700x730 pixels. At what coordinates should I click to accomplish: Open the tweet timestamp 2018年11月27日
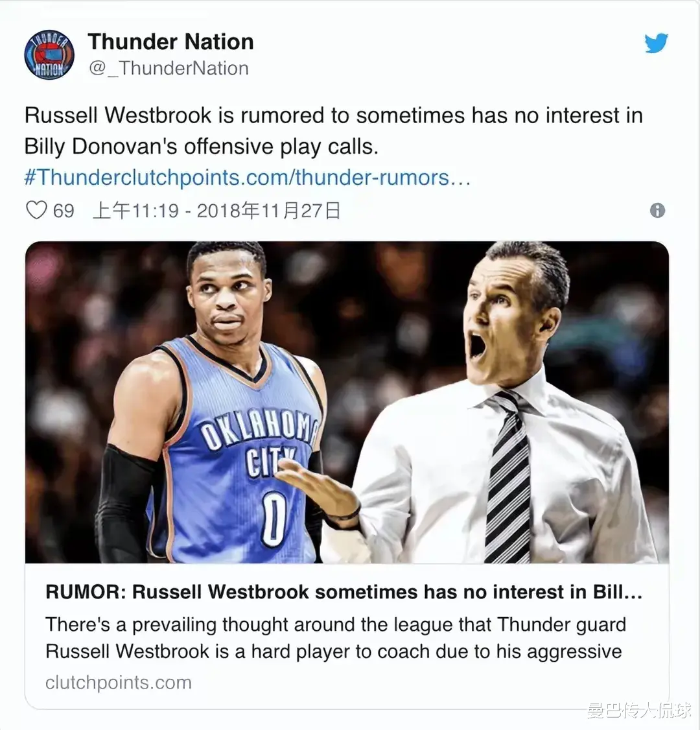pyautogui.click(x=217, y=211)
